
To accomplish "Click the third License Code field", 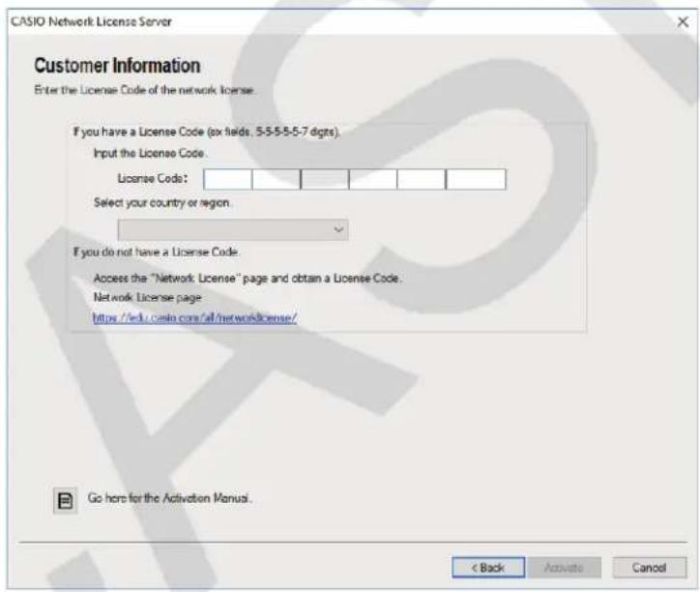I will click(x=325, y=179).
